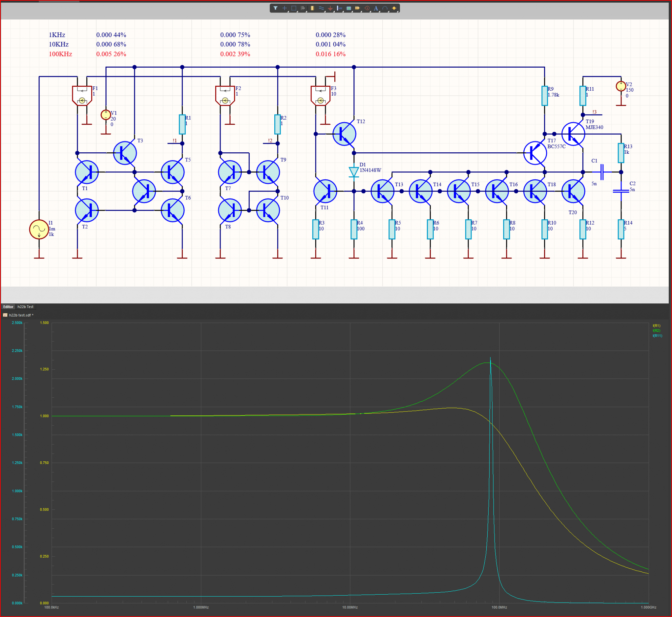The width and height of the screenshot is (672, 617).
Task: Select resistor R2 symbol
Action: 277,124
